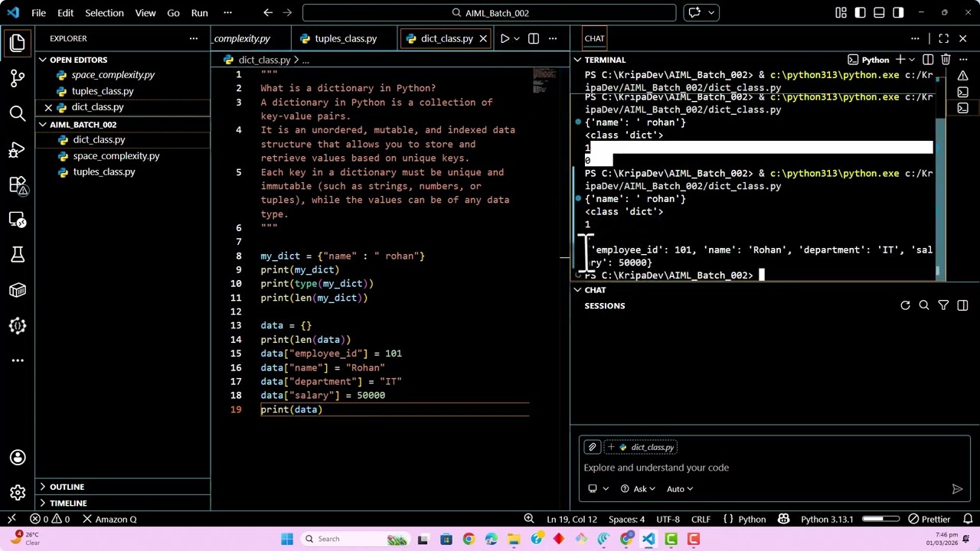Select Python 3.13.1 interpreter in status bar

point(827,519)
